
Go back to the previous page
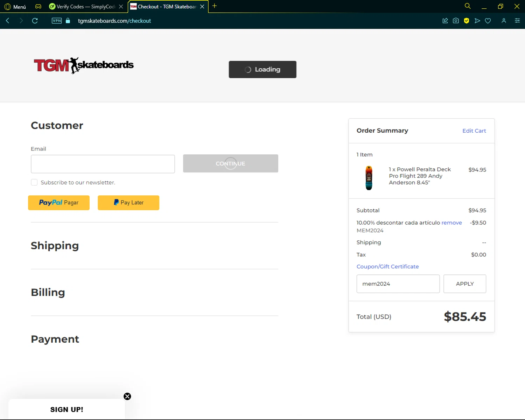tap(7, 21)
